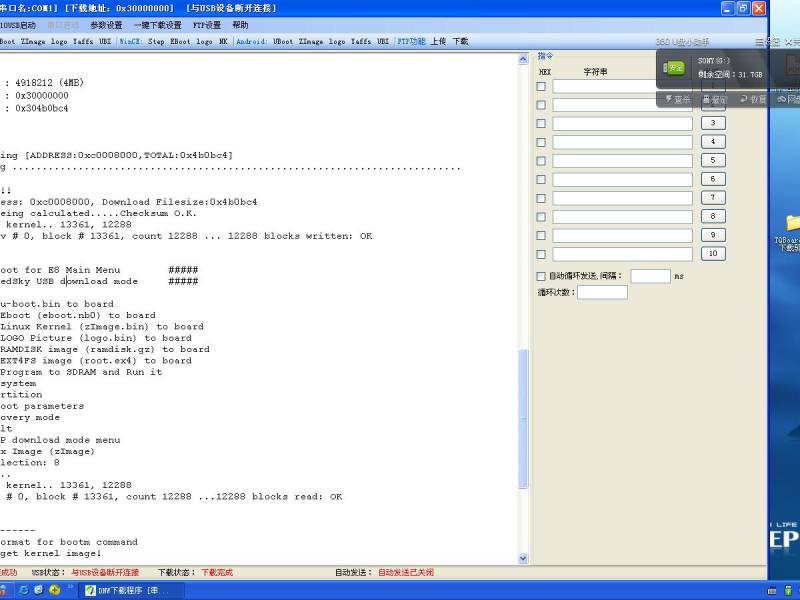Enable the auto loop send checkbox
The height and width of the screenshot is (600, 800).
click(x=541, y=276)
